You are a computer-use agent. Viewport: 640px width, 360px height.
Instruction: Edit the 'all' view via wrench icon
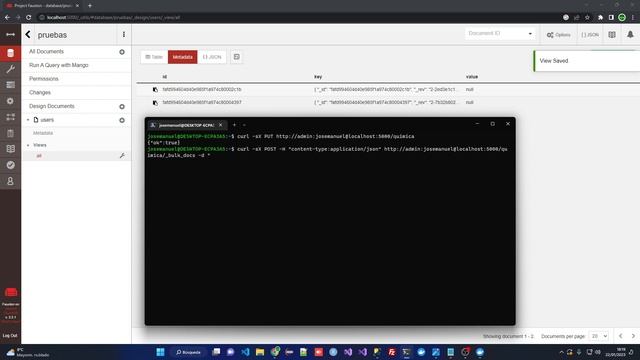[122, 156]
